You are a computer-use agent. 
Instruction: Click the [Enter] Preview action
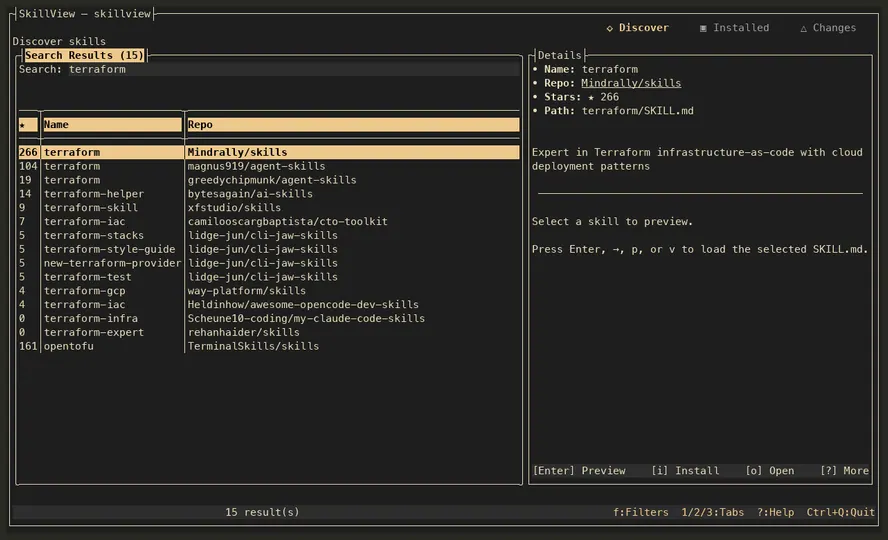click(x=579, y=471)
